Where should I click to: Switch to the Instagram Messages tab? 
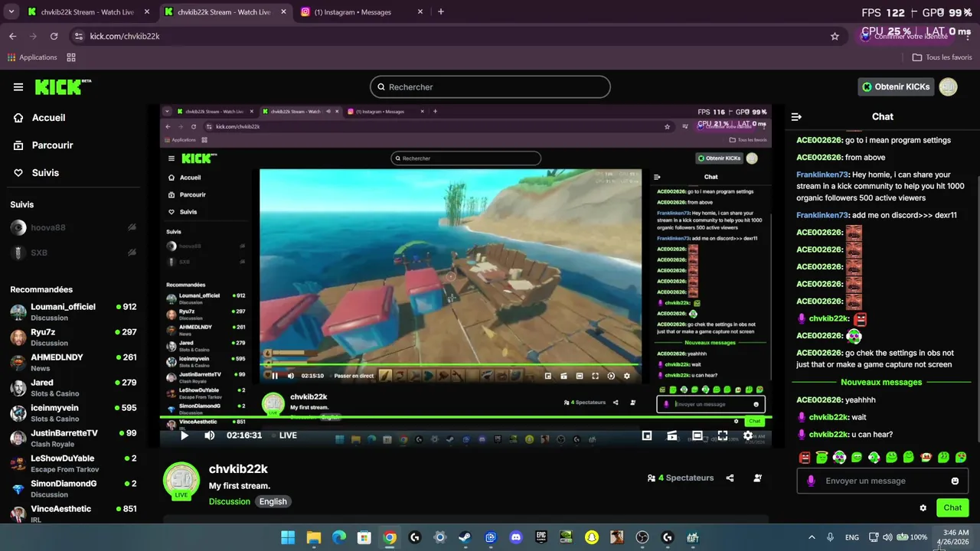362,12
